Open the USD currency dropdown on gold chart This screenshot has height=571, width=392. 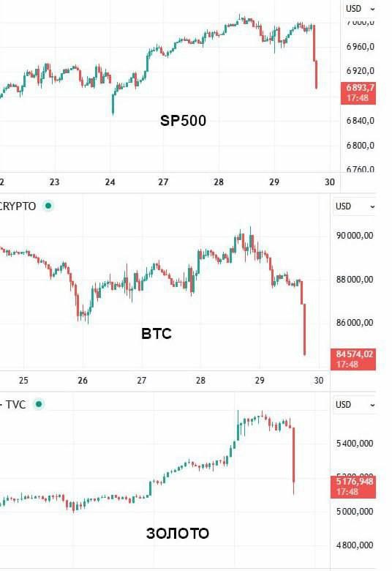click(x=355, y=405)
